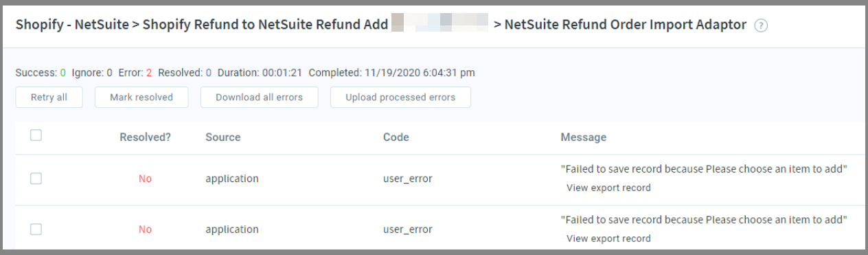Open View export record in first row
The image size is (868, 255).
pyautogui.click(x=608, y=188)
